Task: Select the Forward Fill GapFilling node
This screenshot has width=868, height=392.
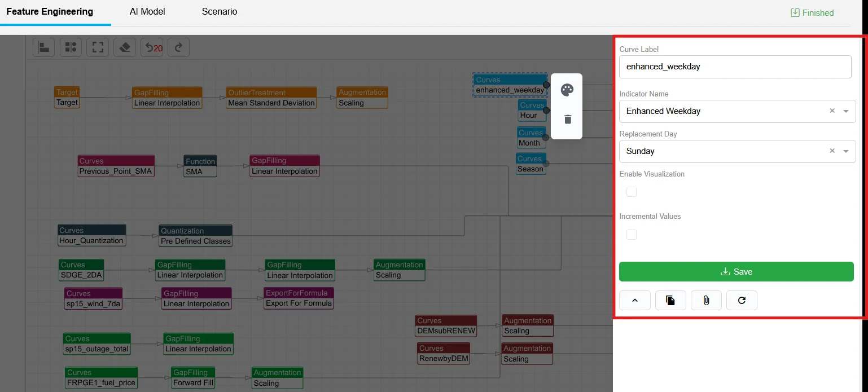Action: (x=194, y=377)
